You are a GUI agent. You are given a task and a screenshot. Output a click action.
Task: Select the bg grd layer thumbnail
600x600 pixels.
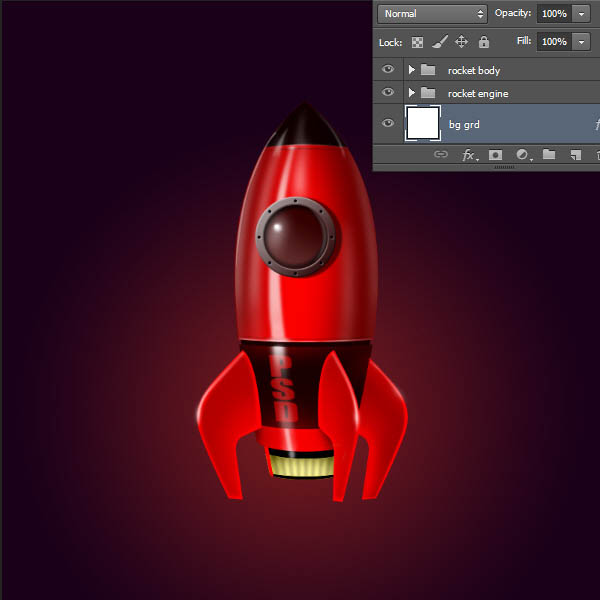(x=423, y=123)
